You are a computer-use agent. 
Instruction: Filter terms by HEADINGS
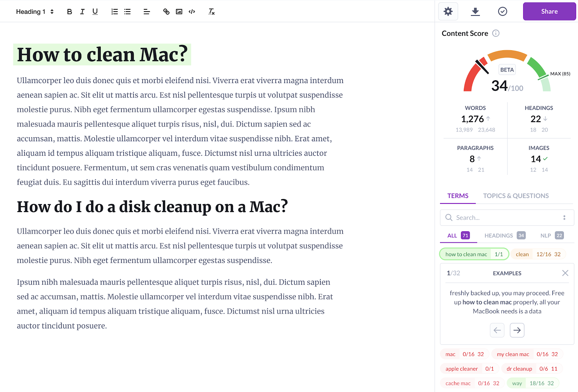[x=499, y=235]
